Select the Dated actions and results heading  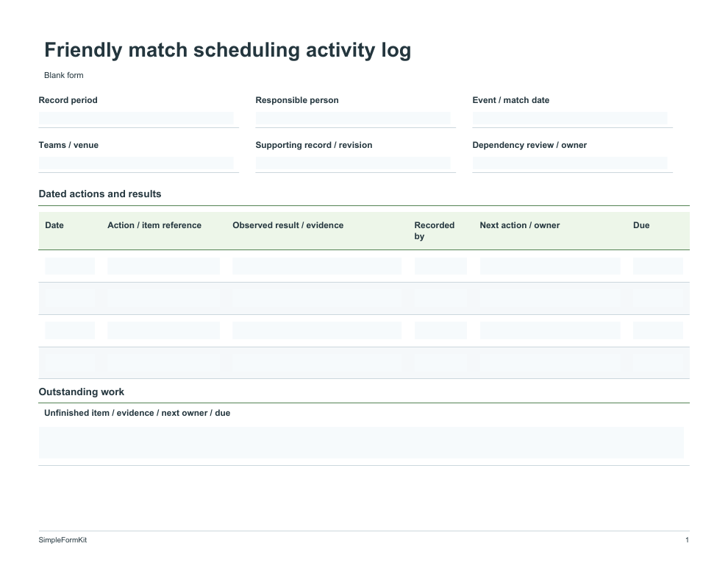100,194
